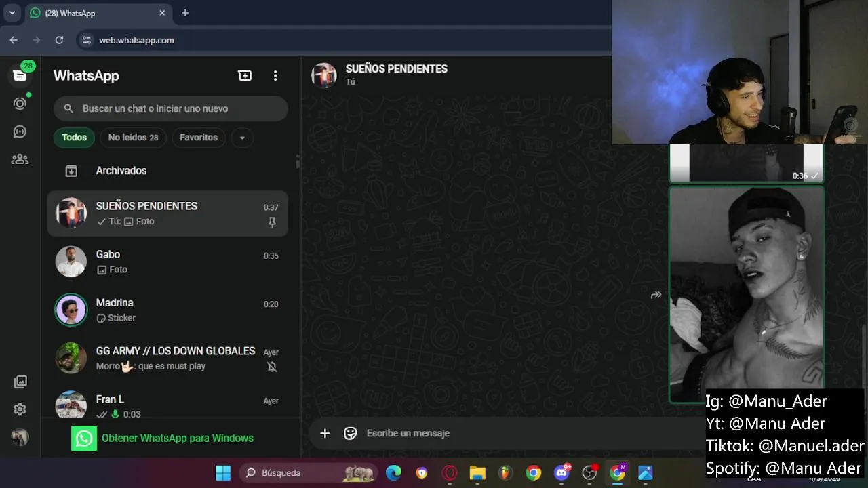Click the forward arrow beside the photo
868x488 pixels.
(656, 295)
